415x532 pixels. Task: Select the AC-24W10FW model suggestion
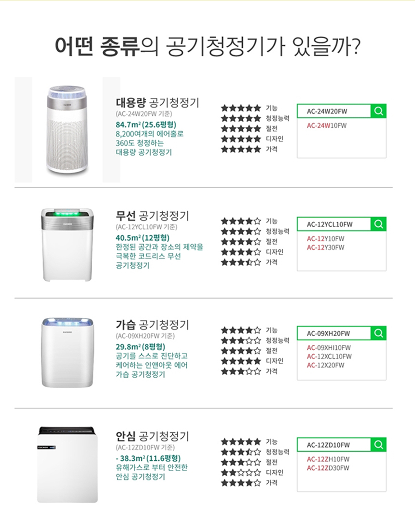[327, 125]
